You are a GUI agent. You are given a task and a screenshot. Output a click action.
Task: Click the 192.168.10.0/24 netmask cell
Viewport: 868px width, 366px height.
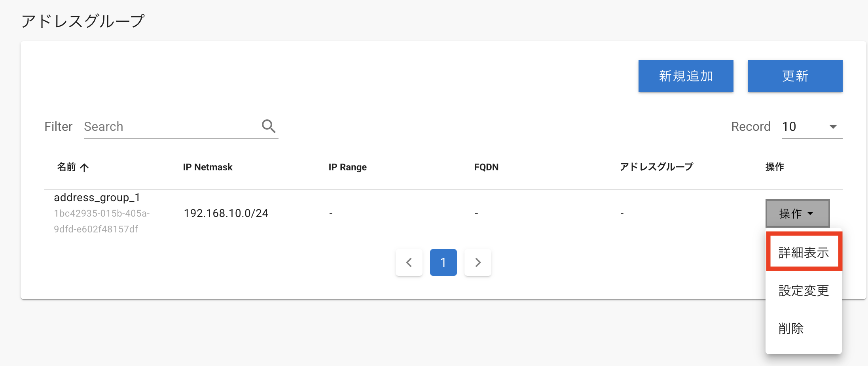point(226,213)
